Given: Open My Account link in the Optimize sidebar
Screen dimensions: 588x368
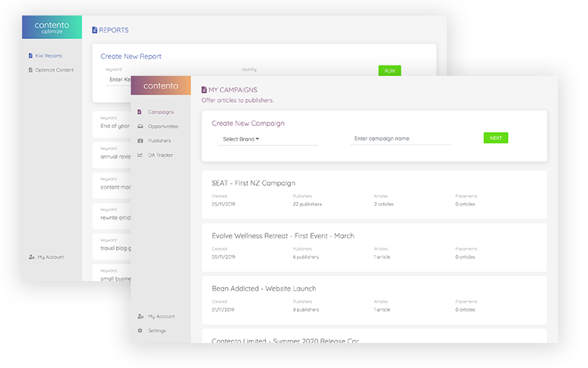Looking at the screenshot, I should tap(51, 257).
